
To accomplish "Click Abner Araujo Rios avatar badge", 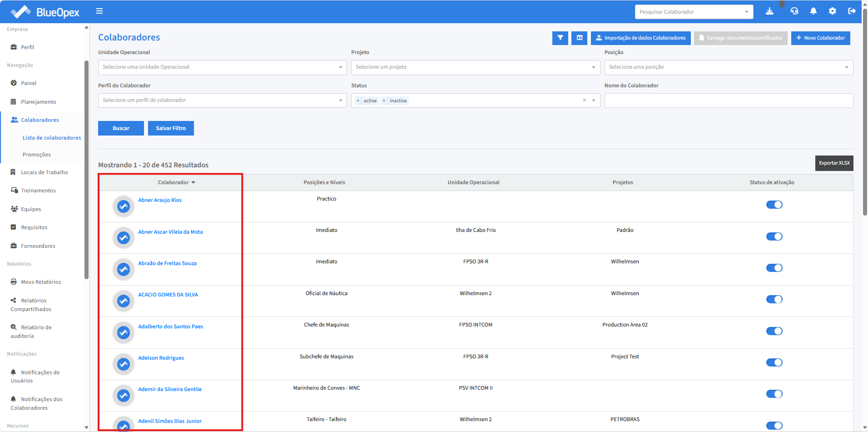I will [x=124, y=206].
